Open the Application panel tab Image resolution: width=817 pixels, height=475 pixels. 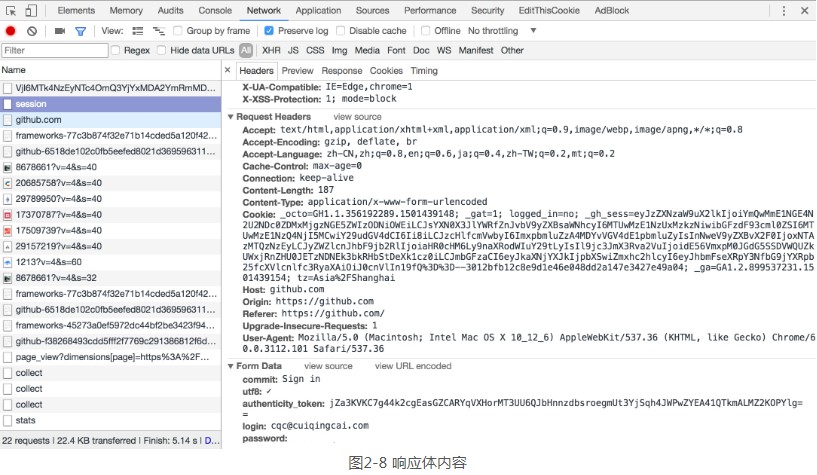pyautogui.click(x=318, y=10)
